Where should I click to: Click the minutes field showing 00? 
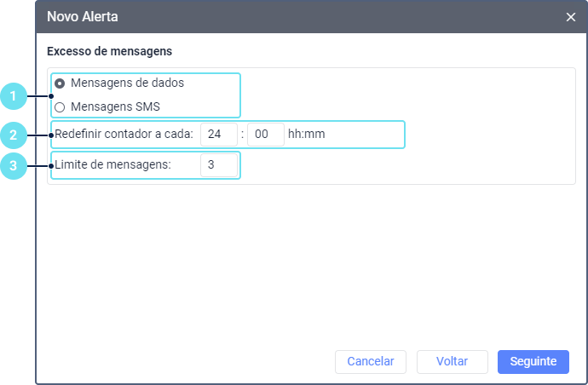[x=265, y=135]
